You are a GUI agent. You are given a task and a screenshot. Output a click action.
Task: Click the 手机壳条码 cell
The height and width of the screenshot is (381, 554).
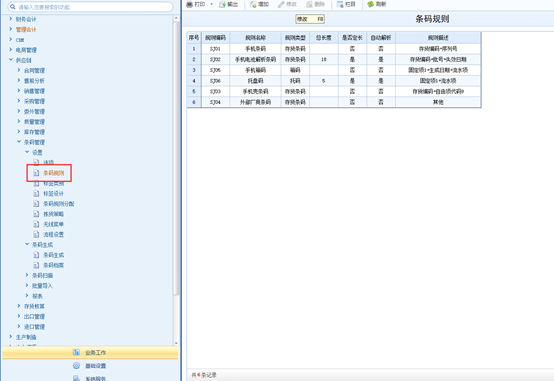coord(255,91)
